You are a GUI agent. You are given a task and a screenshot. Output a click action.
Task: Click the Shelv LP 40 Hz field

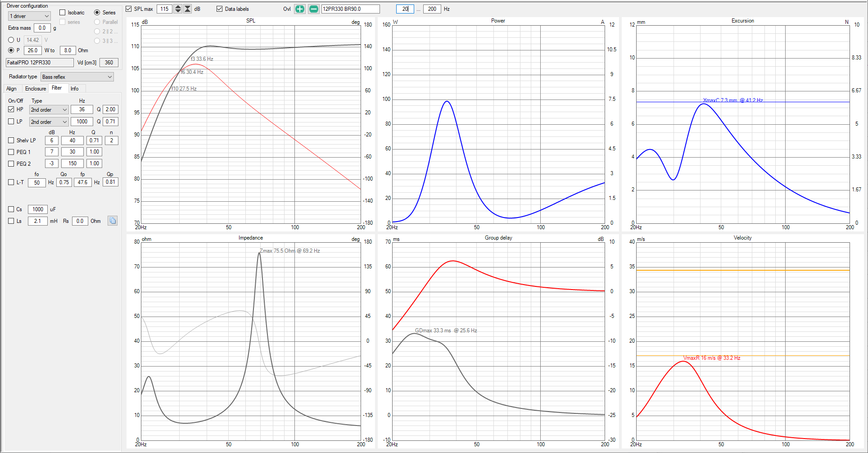coord(72,140)
